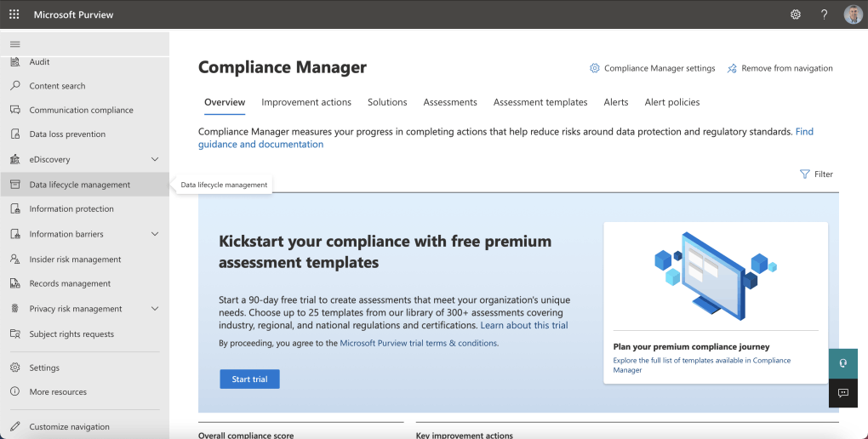Click the user profile avatar
Image resolution: width=868 pixels, height=439 pixels.
(x=853, y=14)
